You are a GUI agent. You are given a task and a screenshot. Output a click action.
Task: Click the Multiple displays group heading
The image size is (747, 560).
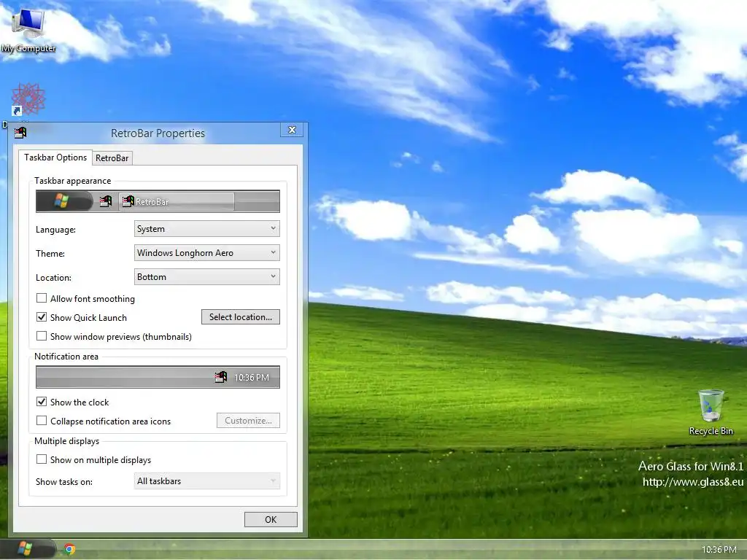tap(66, 441)
